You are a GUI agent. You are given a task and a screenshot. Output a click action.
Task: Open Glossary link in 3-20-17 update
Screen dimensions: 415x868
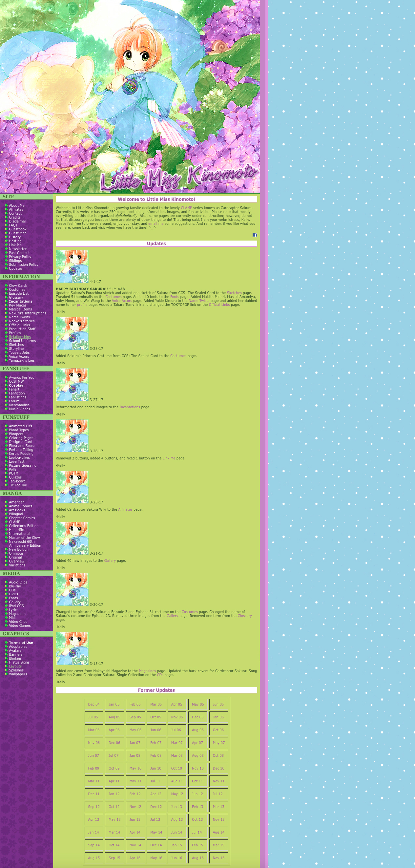coord(244,616)
